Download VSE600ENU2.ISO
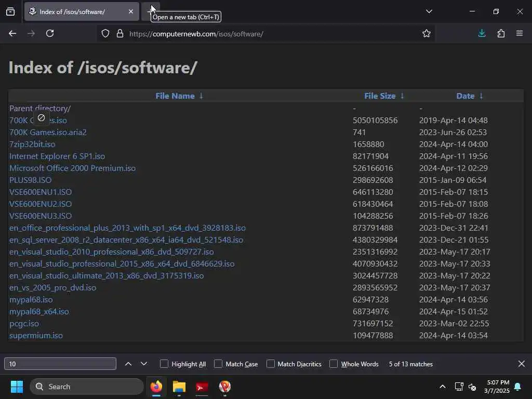Viewport: 532px width, 399px height. coord(41,204)
